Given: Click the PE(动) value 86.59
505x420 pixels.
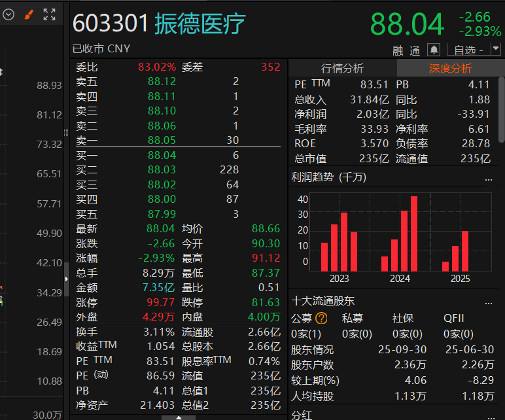Looking at the screenshot, I should [160, 376].
